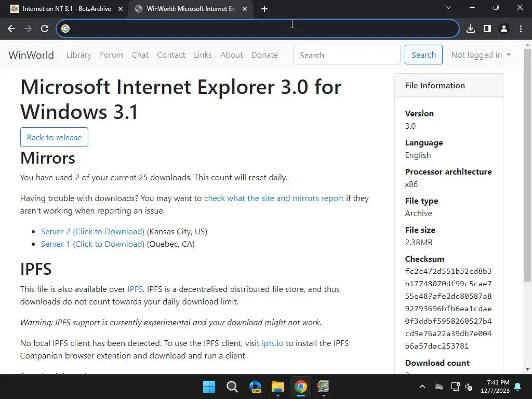The image size is (532, 399).
Task: Click the cloud sync tray icon
Action: click(x=439, y=387)
